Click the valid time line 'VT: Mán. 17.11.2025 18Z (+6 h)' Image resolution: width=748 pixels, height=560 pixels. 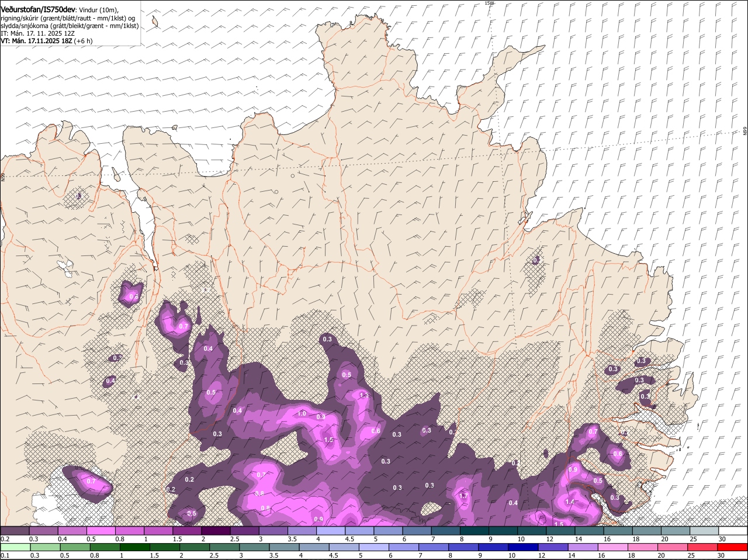click(46, 41)
